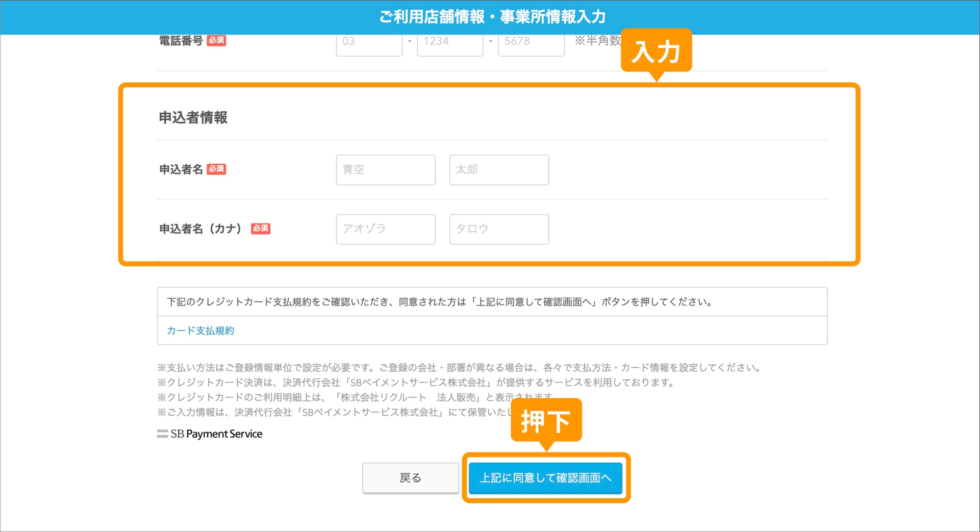Click the orange 押下 callout bubble
Image resolution: width=980 pixels, height=532 pixels.
coord(546,420)
